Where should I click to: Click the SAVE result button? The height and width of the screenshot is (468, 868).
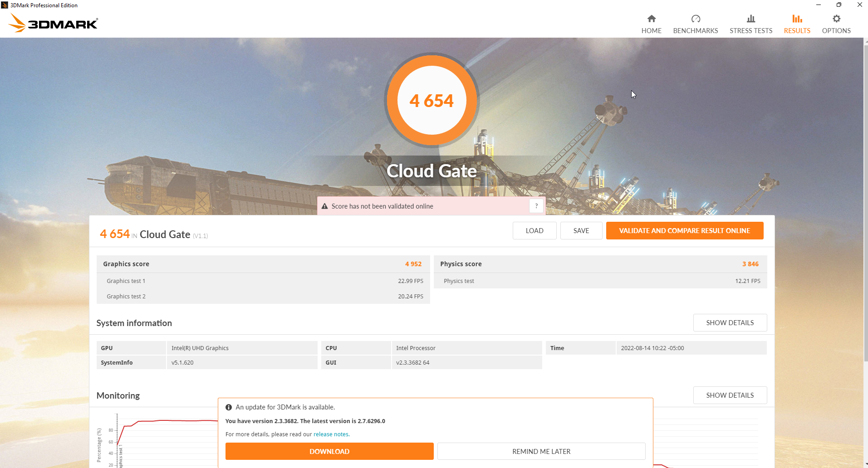pyautogui.click(x=581, y=230)
